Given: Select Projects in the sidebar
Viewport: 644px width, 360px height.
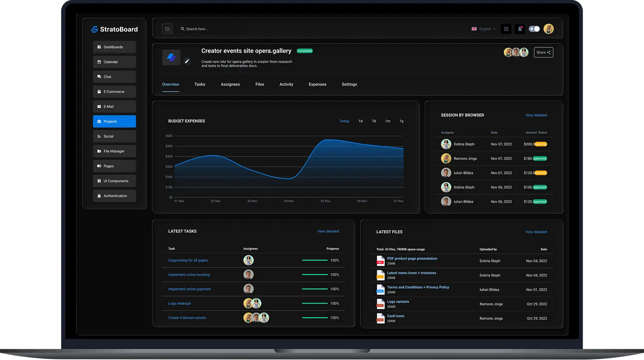Looking at the screenshot, I should tap(114, 122).
